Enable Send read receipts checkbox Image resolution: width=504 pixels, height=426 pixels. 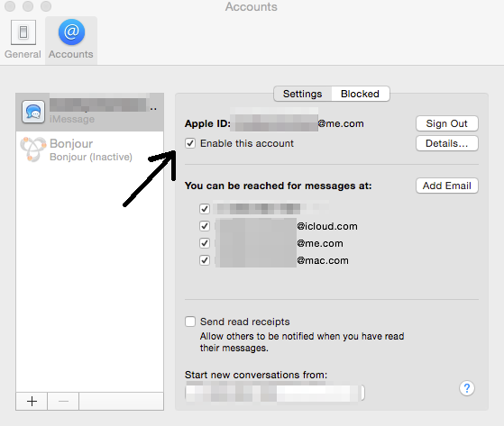pyautogui.click(x=190, y=322)
